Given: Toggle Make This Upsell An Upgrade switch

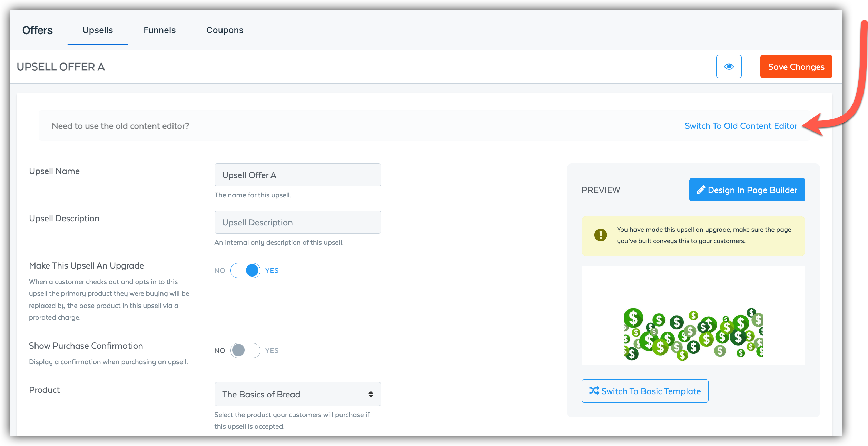Looking at the screenshot, I should tap(245, 270).
